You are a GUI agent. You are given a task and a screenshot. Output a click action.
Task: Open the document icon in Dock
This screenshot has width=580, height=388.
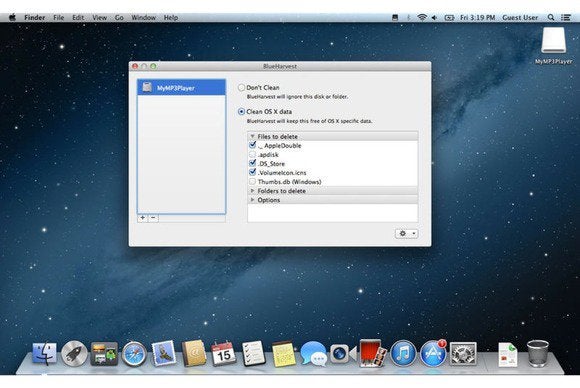[x=508, y=354]
